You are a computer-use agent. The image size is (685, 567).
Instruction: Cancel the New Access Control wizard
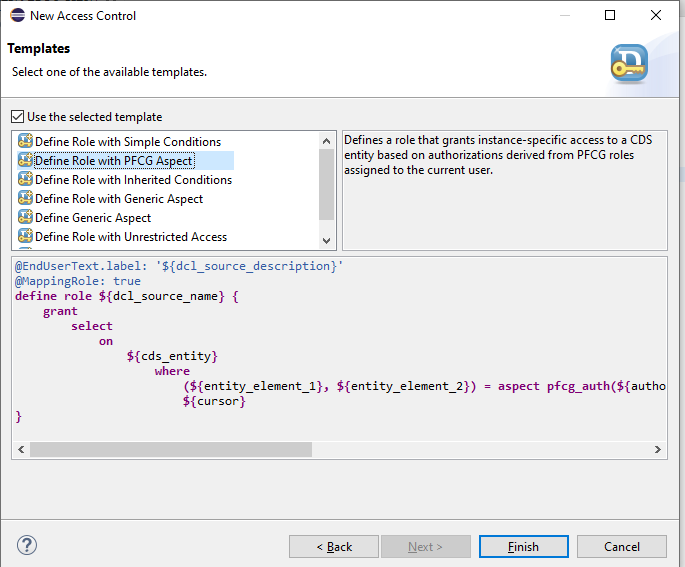click(622, 546)
